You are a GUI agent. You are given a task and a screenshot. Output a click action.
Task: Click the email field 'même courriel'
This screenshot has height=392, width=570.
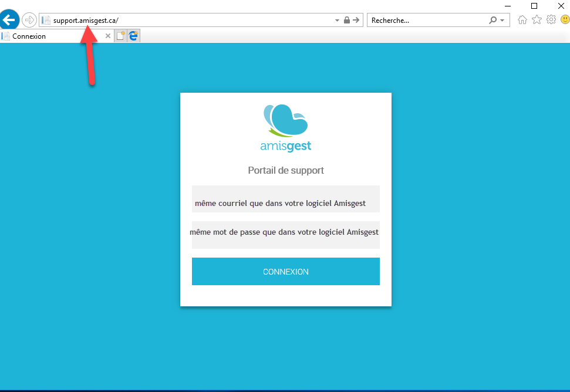pyautogui.click(x=286, y=199)
